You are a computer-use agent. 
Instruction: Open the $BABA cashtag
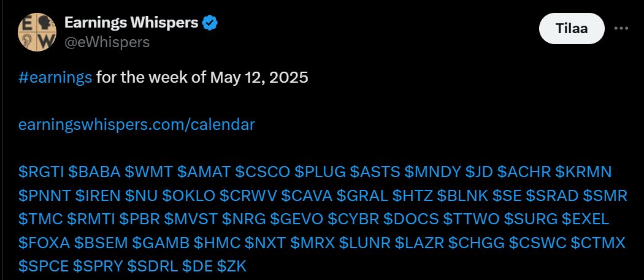(x=94, y=172)
